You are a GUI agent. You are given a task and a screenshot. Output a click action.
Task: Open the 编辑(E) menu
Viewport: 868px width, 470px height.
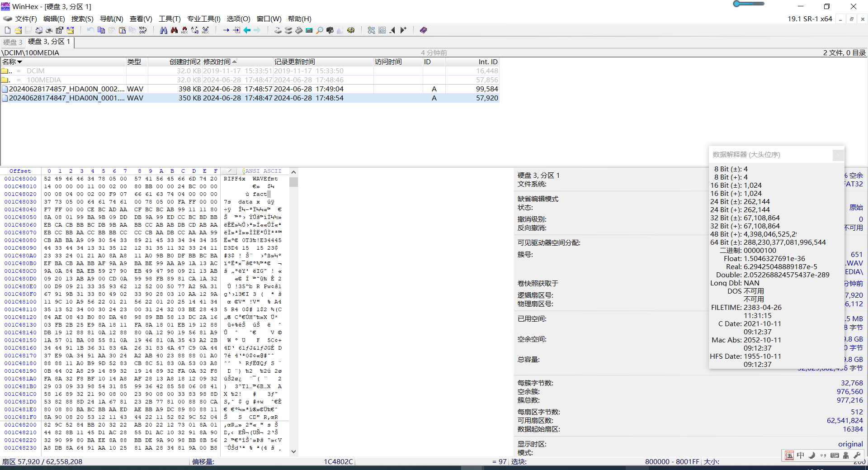coord(54,19)
